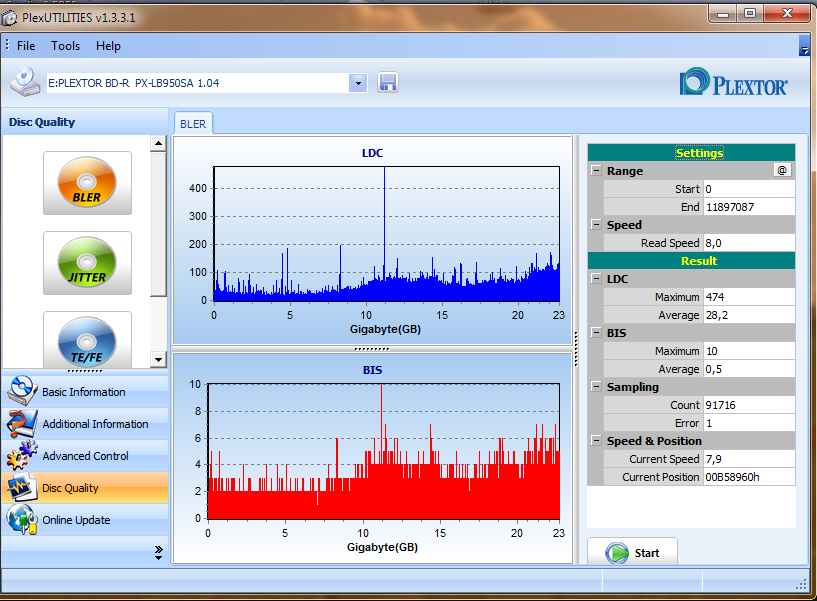
Task: Click the Current Speed value 7,9
Action: coord(749,459)
